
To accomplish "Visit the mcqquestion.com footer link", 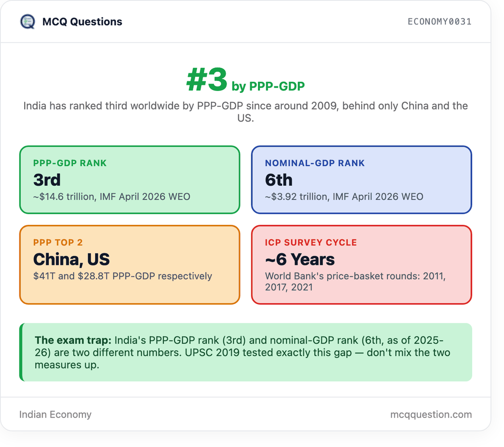I will tap(431, 414).
